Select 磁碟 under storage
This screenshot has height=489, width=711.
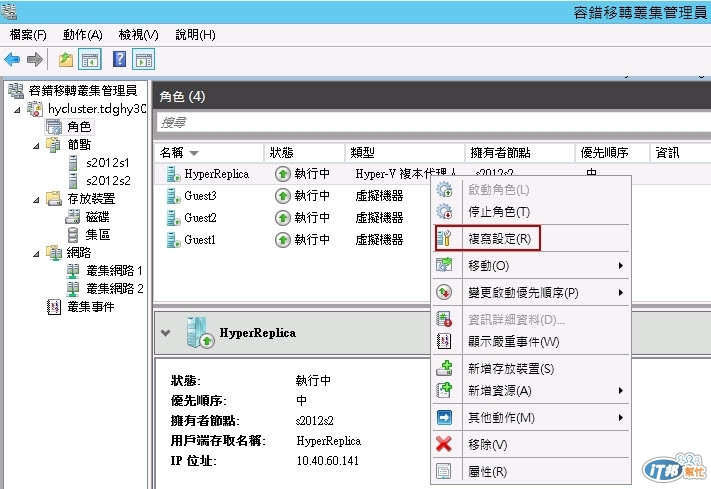(97, 217)
